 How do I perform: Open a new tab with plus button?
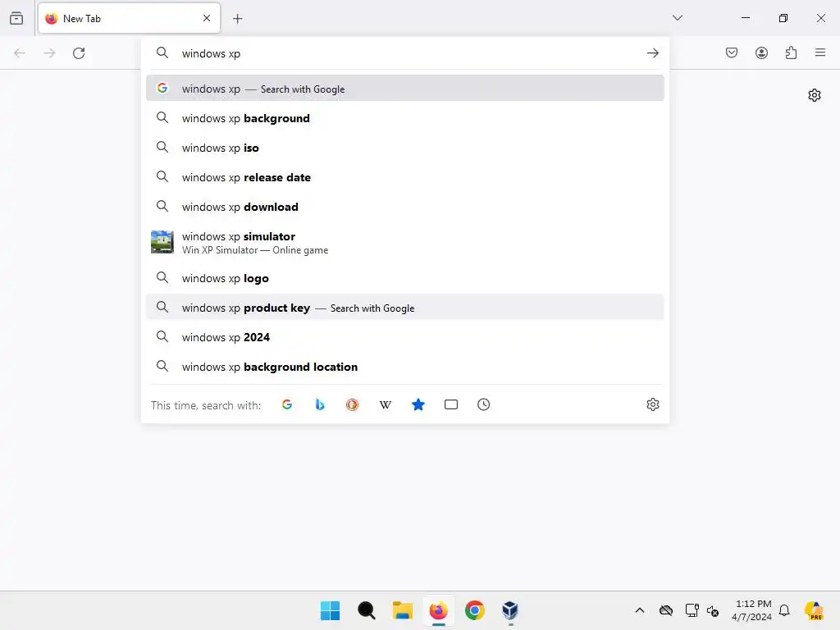click(x=238, y=19)
